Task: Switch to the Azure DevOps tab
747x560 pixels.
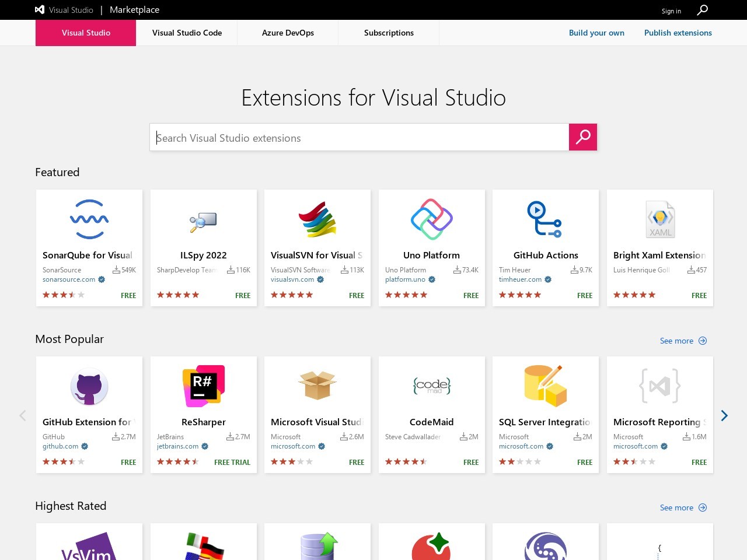Action: (x=288, y=33)
